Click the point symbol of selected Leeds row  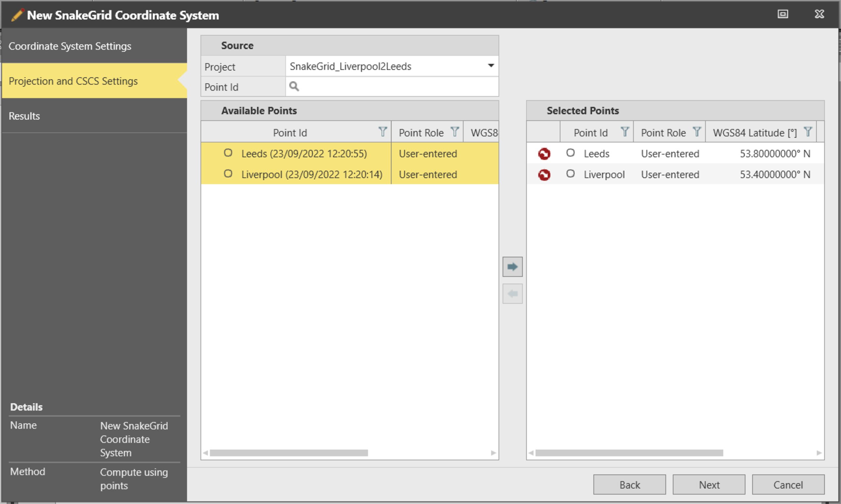coord(571,153)
